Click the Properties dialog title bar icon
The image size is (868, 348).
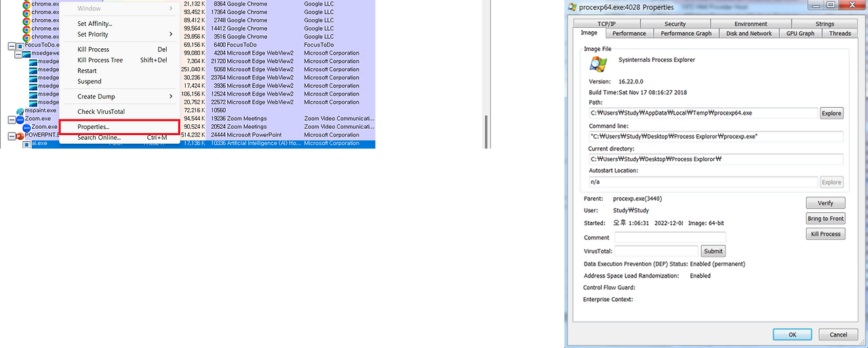[x=572, y=7]
